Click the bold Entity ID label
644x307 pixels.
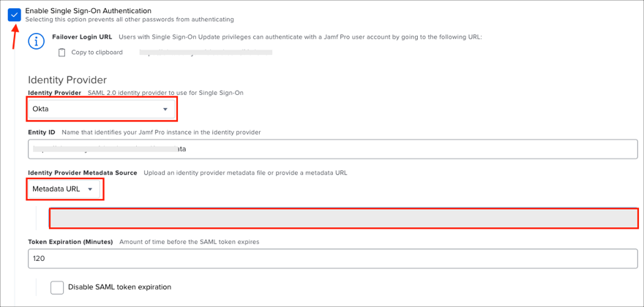point(42,132)
